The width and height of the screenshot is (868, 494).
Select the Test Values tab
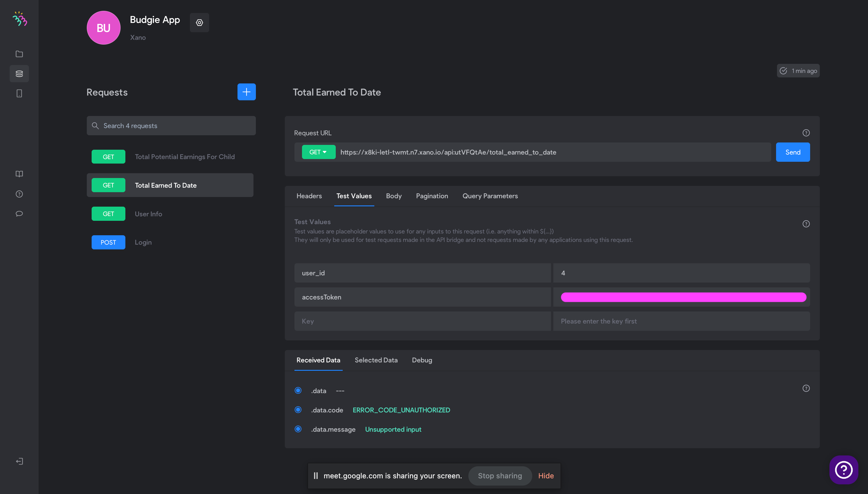coord(354,196)
